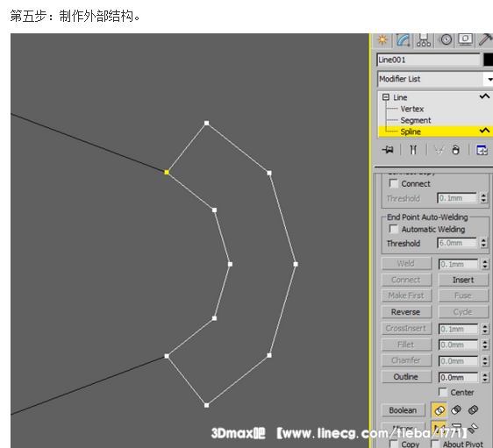Click the CrossInsert button
Viewport: 493px width, 448px height.
point(406,328)
